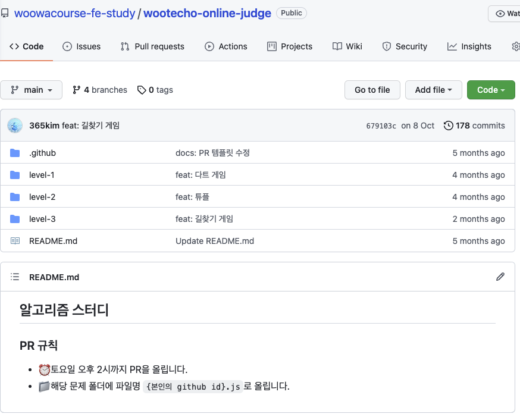Viewport: 520px width, 420px height.
Task: Click the 알고리즘 스터디 heading
Action: point(64,310)
